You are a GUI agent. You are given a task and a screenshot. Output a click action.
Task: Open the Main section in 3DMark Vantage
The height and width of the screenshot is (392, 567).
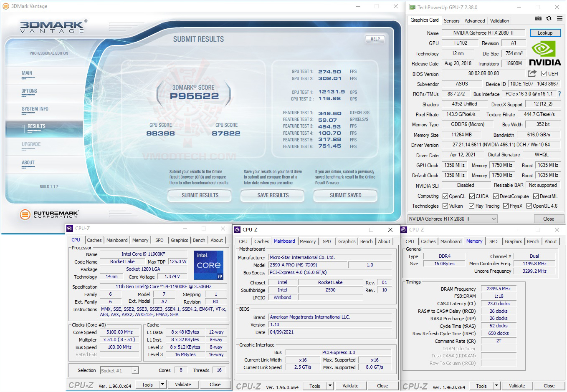pos(27,73)
